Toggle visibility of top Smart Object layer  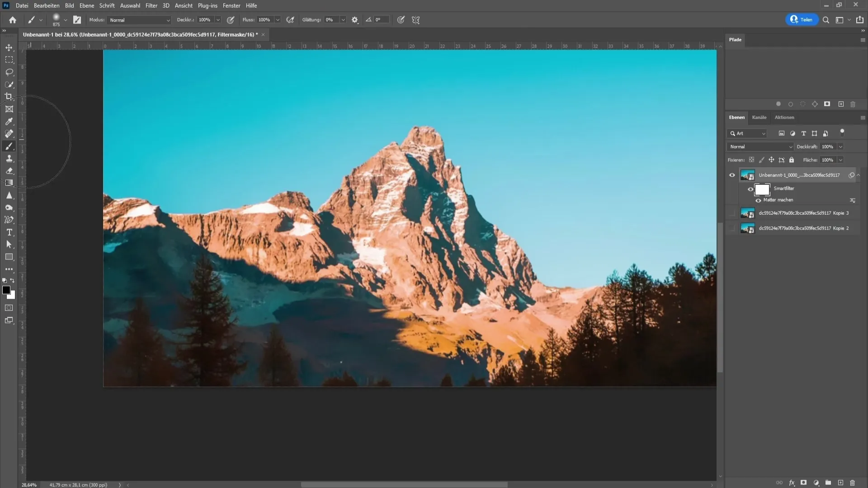click(732, 174)
